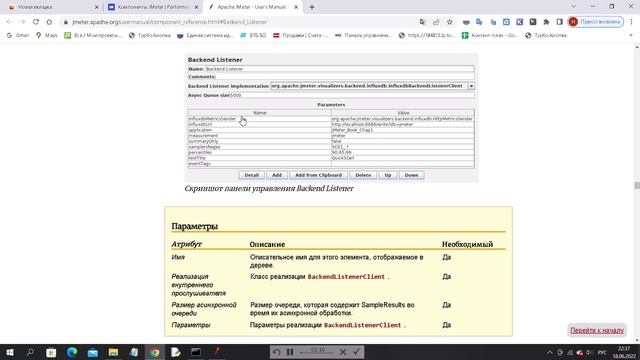Click the translate page icon in address bar
Image resolution: width=640 pixels, height=360 pixels.
pyautogui.click(x=422, y=22)
